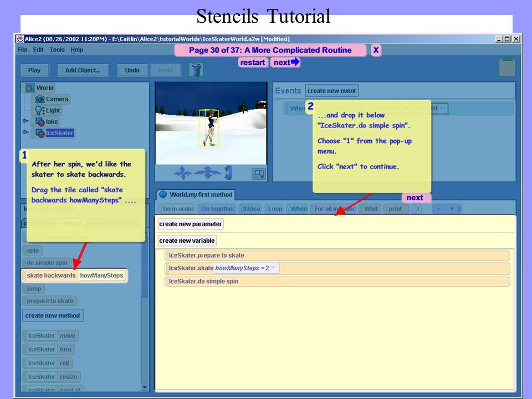
Task: Open the When event dropdown arrow
Action: (x=442, y=108)
